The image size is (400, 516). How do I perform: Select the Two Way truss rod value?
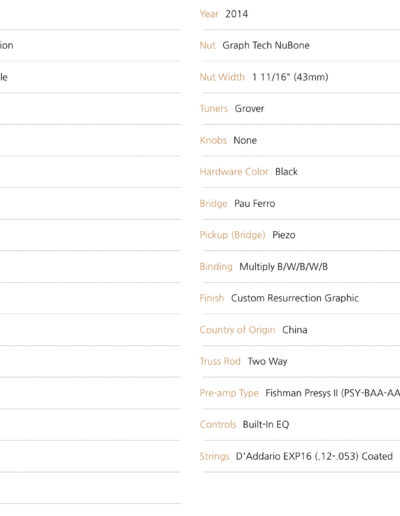(268, 361)
